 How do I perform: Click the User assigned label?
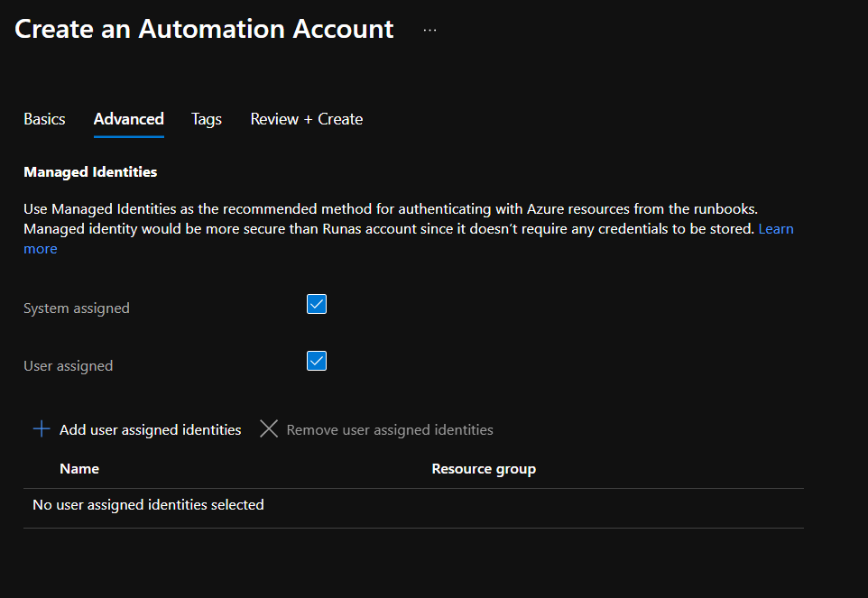click(x=69, y=366)
